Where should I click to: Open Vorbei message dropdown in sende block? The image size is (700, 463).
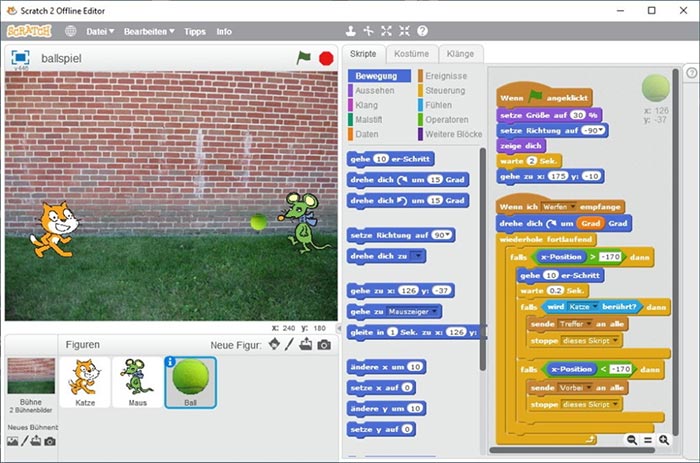(x=588, y=388)
